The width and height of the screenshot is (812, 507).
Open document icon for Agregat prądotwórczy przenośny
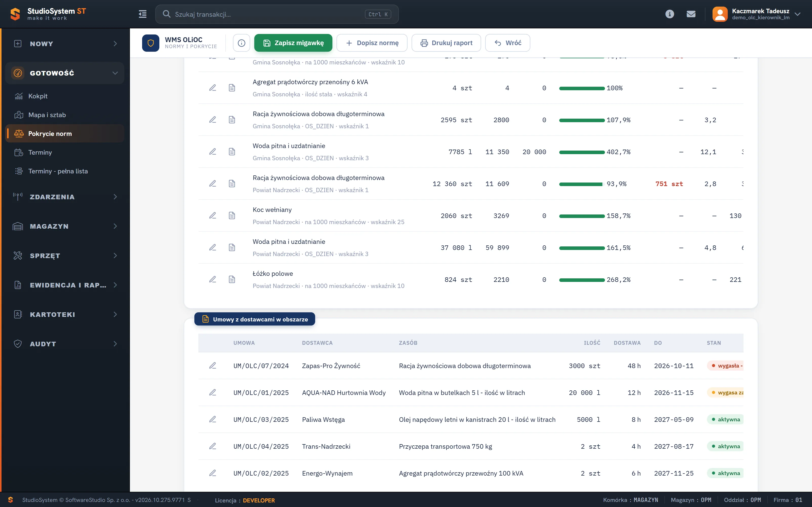point(232,88)
